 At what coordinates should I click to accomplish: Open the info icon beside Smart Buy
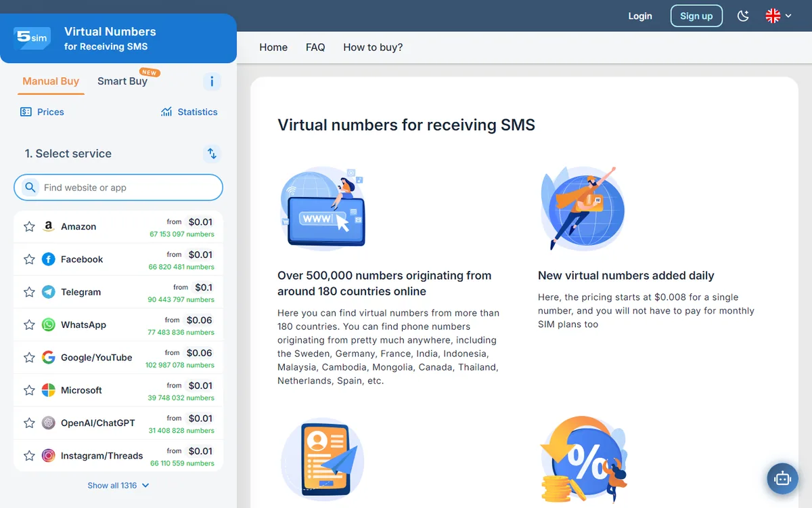pos(212,82)
